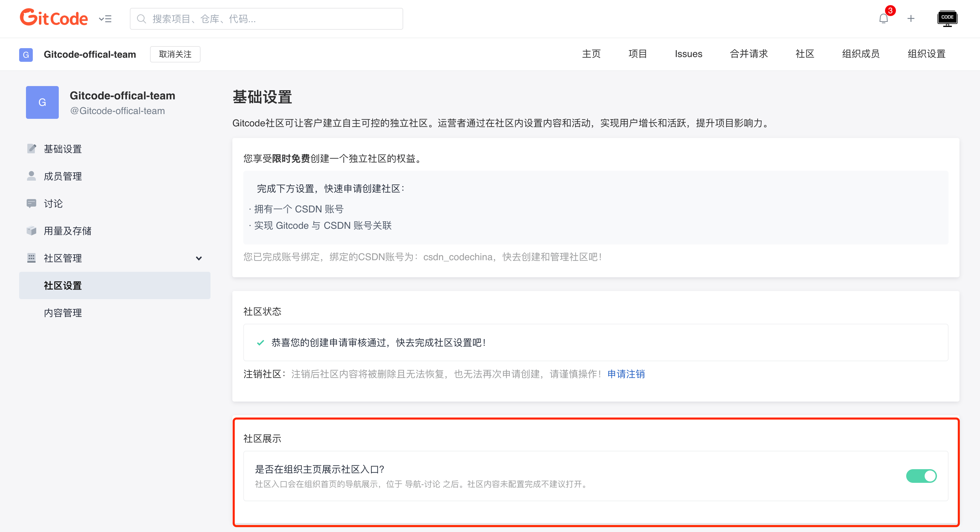Open the user avatar menu

(x=947, y=19)
